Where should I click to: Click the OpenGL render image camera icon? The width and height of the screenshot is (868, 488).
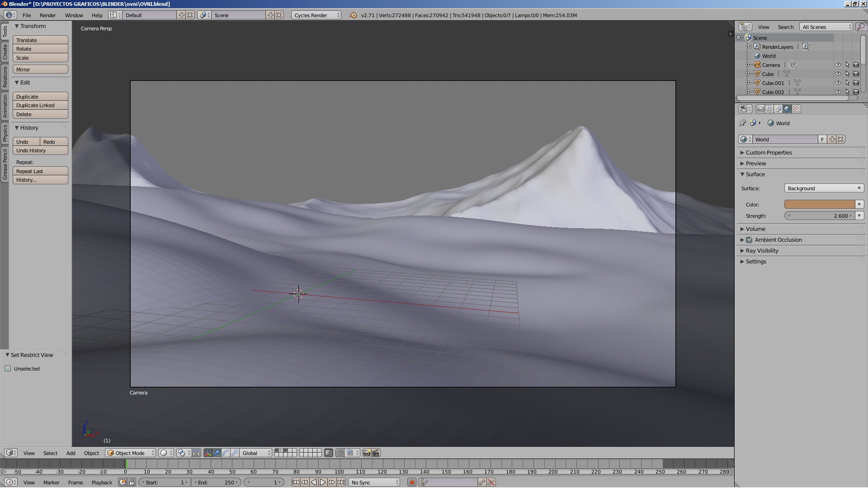[367, 453]
